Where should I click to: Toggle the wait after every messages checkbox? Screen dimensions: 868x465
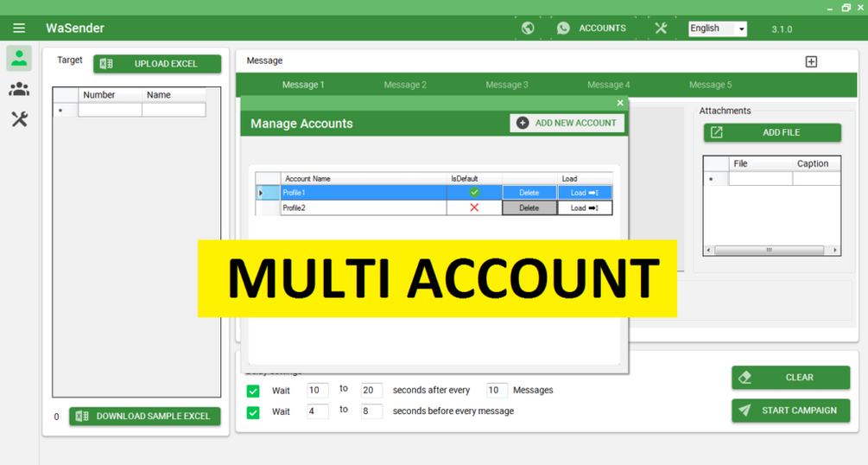(253, 391)
